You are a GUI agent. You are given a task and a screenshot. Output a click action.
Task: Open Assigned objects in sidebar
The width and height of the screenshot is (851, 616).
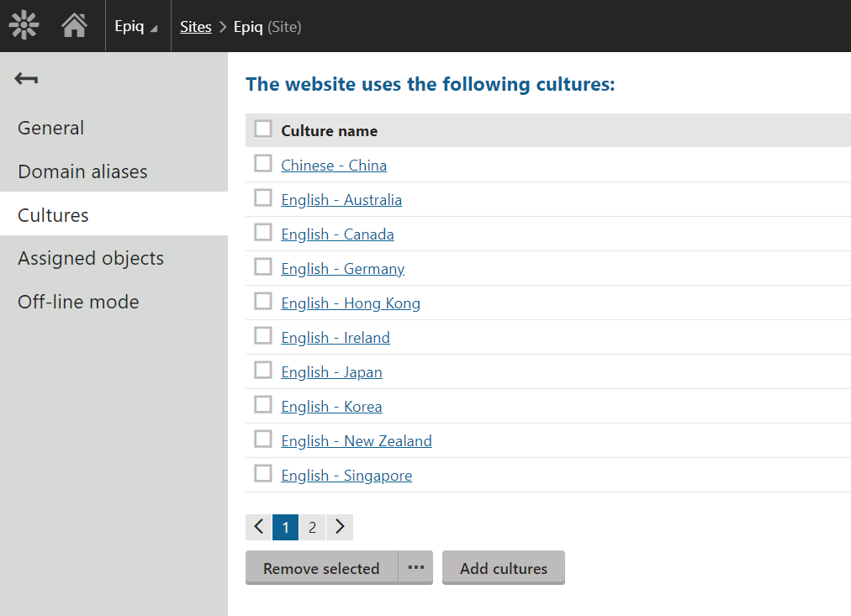[91, 258]
